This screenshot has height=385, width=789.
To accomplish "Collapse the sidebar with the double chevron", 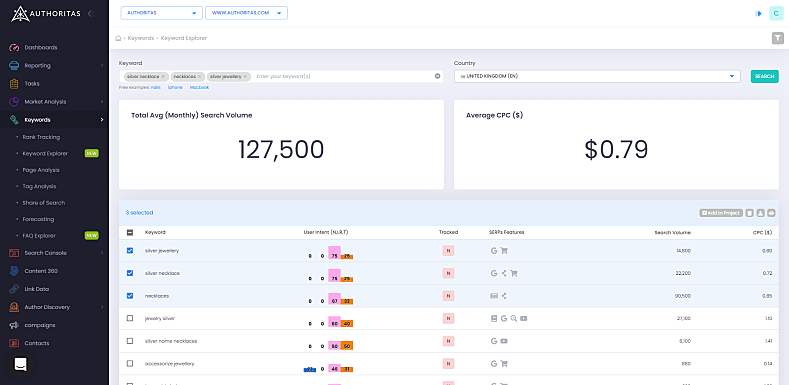I will point(91,14).
